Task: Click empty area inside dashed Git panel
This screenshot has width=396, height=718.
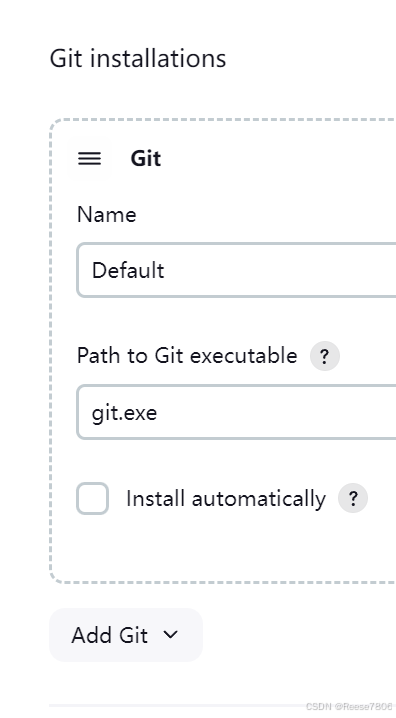Action: pyautogui.click(x=229, y=549)
